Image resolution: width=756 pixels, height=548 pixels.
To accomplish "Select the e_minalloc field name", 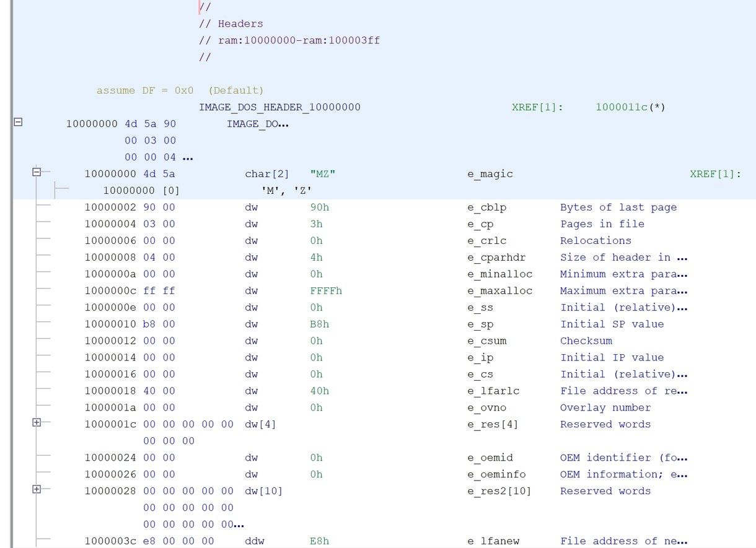I will tap(499, 274).
